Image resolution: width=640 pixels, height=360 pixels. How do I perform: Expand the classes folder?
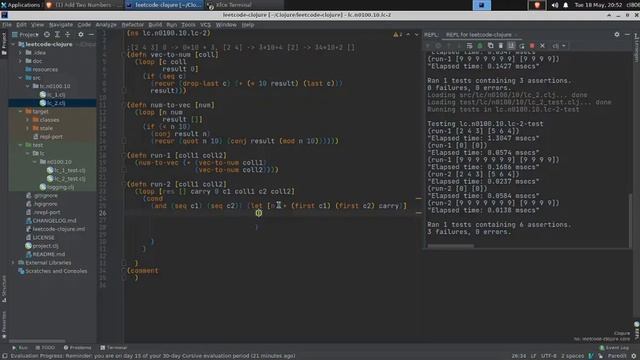[x=28, y=120]
